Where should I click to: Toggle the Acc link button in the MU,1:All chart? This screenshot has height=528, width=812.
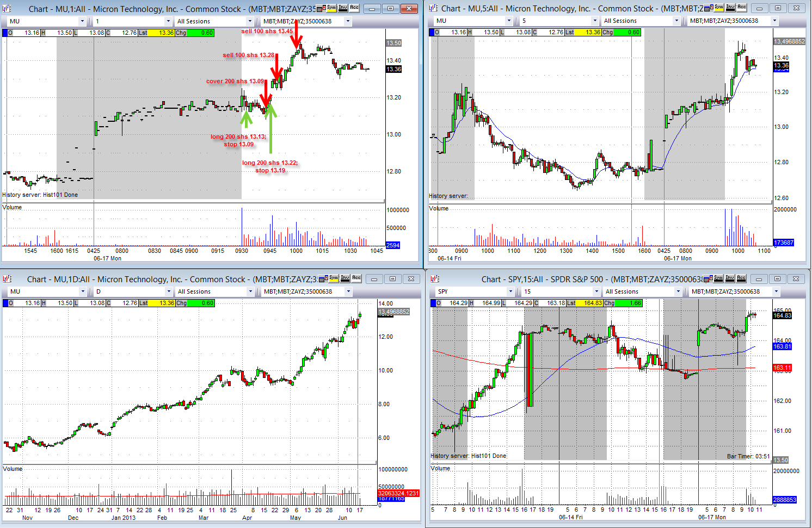coord(354,8)
